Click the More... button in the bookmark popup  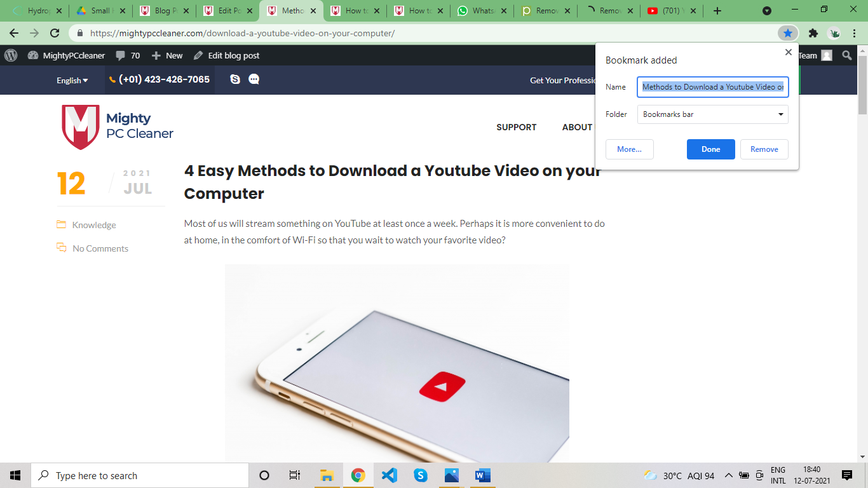tap(630, 149)
